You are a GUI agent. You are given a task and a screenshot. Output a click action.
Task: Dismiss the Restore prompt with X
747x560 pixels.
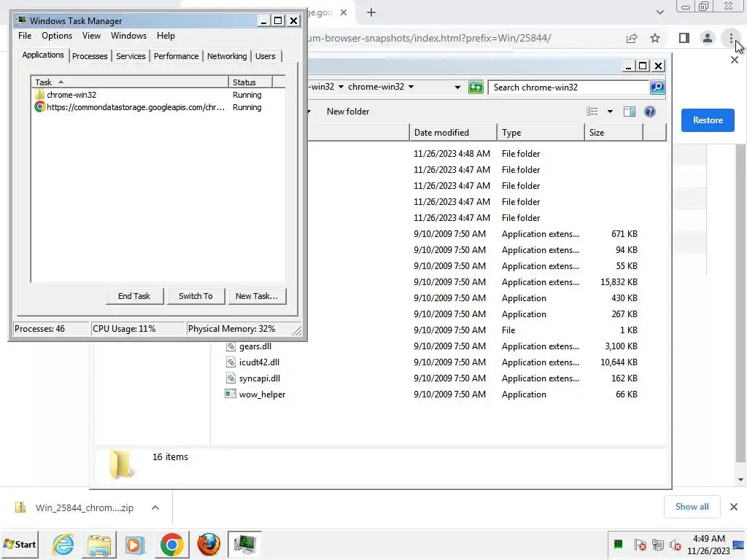pyautogui.click(x=734, y=60)
